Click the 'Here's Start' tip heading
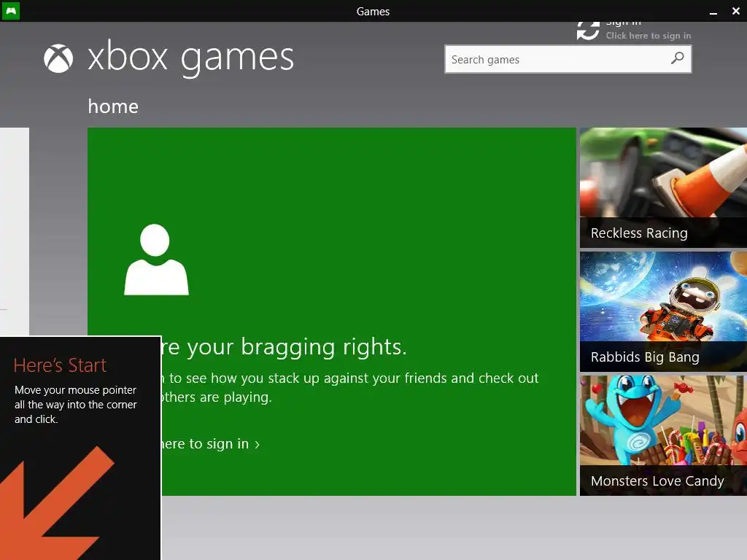 [60, 366]
